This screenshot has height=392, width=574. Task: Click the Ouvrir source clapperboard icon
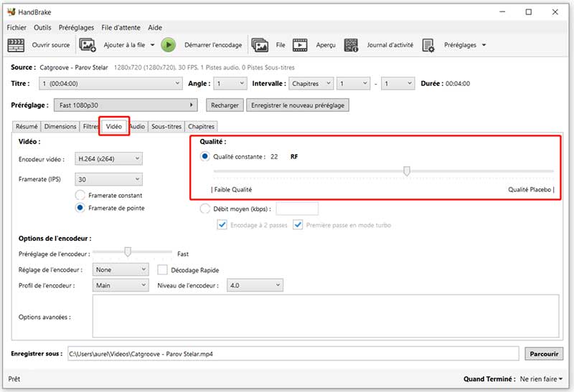pos(16,45)
